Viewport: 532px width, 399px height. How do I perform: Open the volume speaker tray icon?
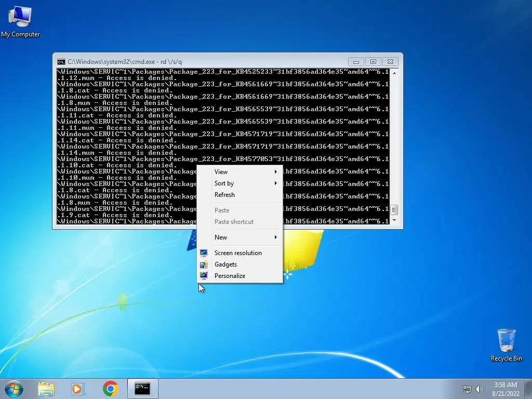480,389
